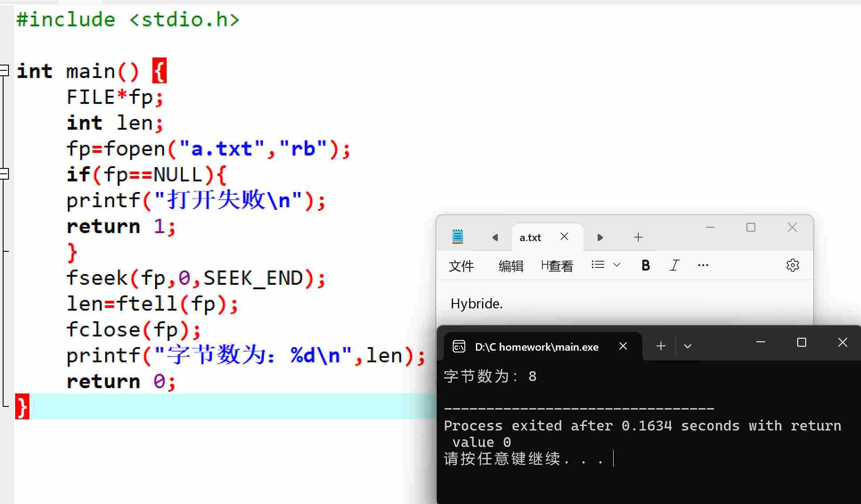The height and width of the screenshot is (504, 861).
Task: Click the terminal input area after 请按任意键继续
Action: [x=615, y=459]
